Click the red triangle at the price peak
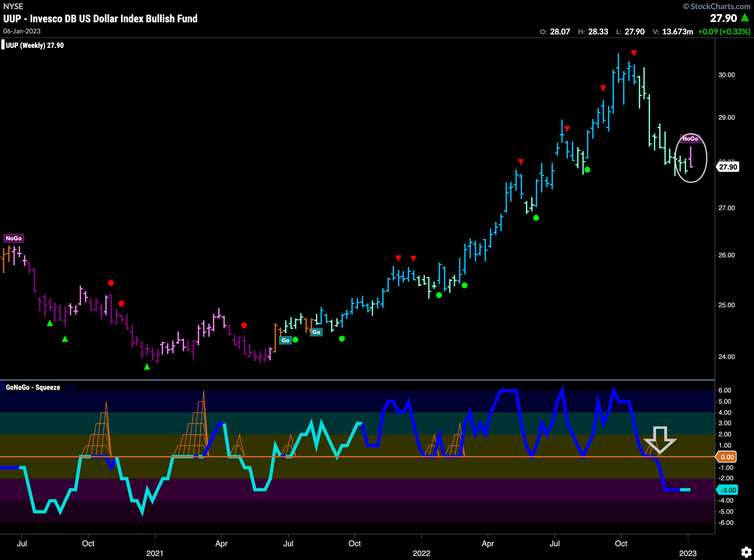The image size is (754, 560). click(x=634, y=53)
